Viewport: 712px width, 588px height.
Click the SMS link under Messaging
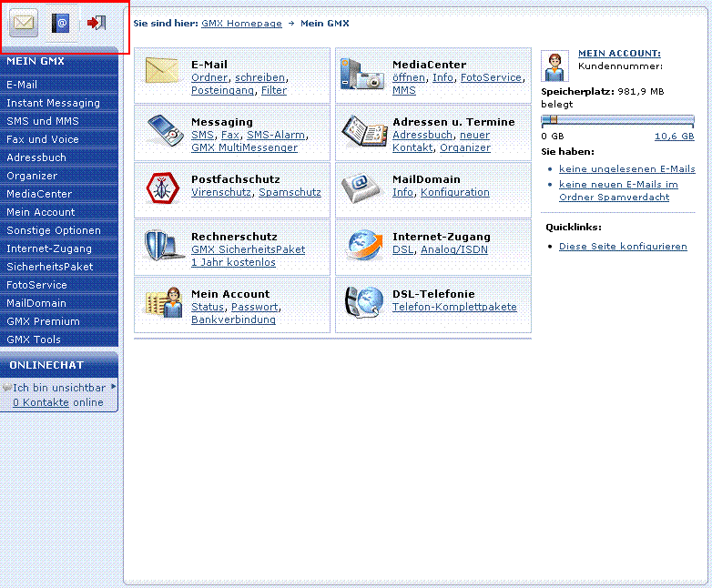point(202,135)
